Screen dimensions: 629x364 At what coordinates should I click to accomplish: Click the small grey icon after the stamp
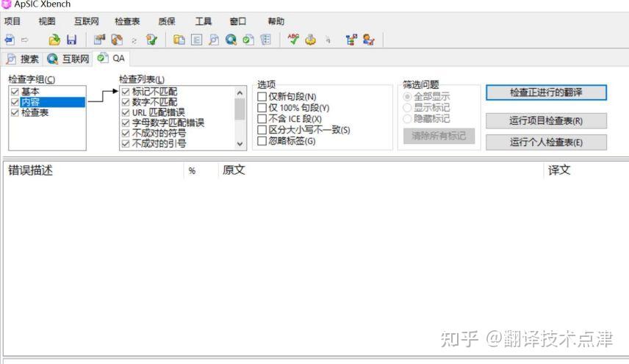tap(328, 40)
